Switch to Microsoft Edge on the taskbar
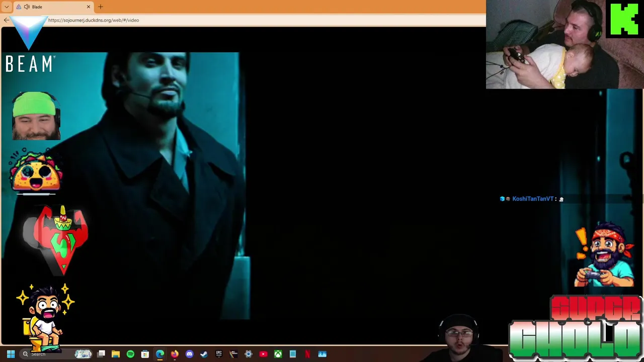Image resolution: width=644 pixels, height=362 pixels. click(159, 354)
